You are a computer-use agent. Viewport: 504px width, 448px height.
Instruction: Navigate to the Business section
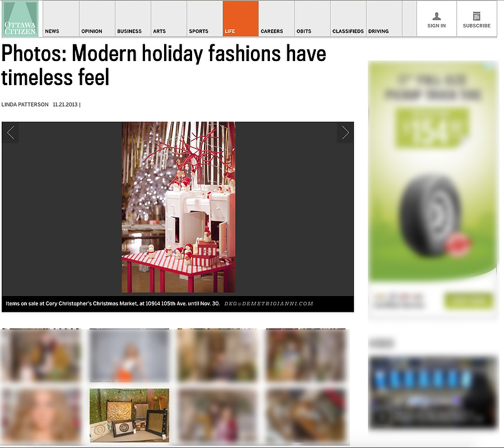click(x=129, y=31)
